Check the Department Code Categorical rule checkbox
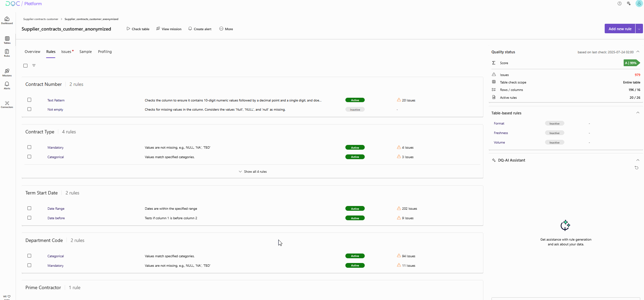Screen dimensions: 644x300 pos(29,256)
